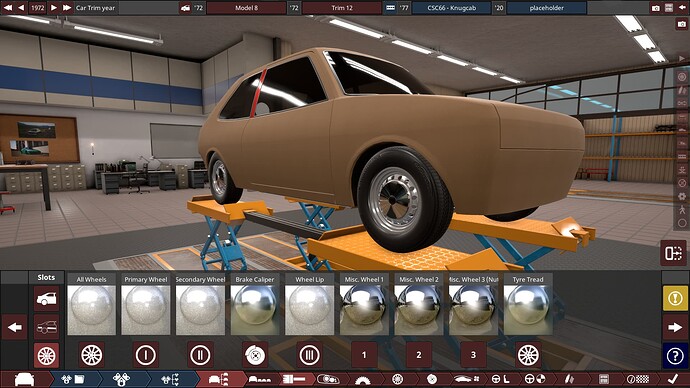690x388 pixels.
Task: Rewind trim year with double arrow
Action: (x=8, y=8)
